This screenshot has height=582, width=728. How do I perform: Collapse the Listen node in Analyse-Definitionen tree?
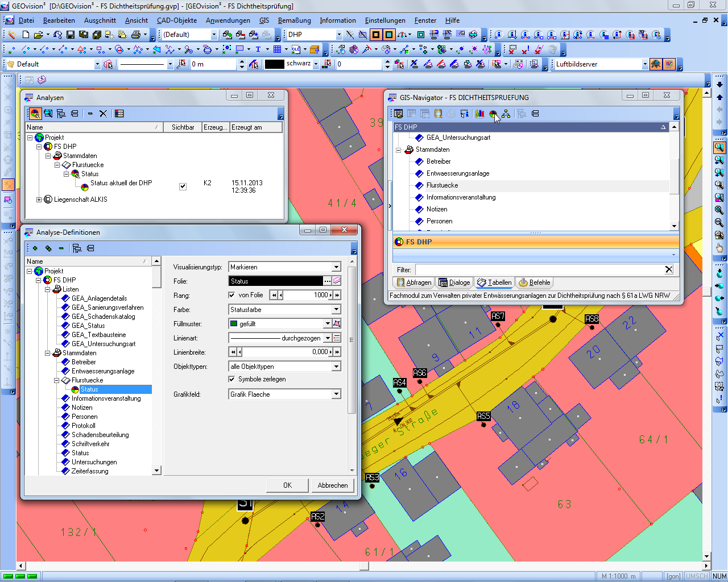coord(48,289)
